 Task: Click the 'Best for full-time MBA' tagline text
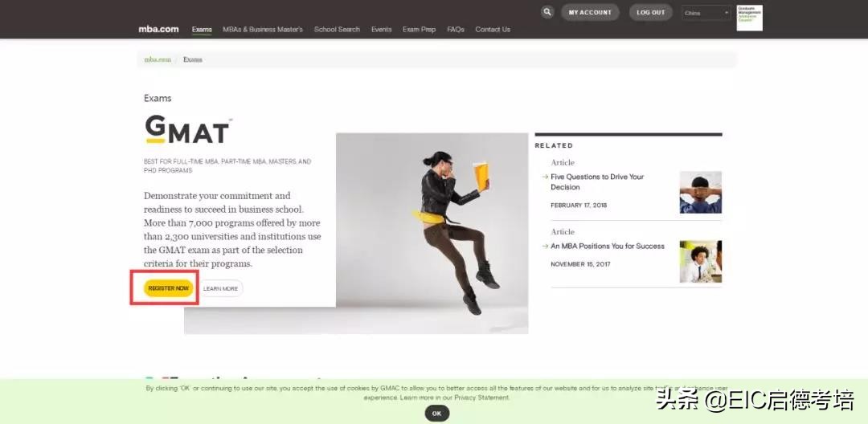(x=227, y=166)
